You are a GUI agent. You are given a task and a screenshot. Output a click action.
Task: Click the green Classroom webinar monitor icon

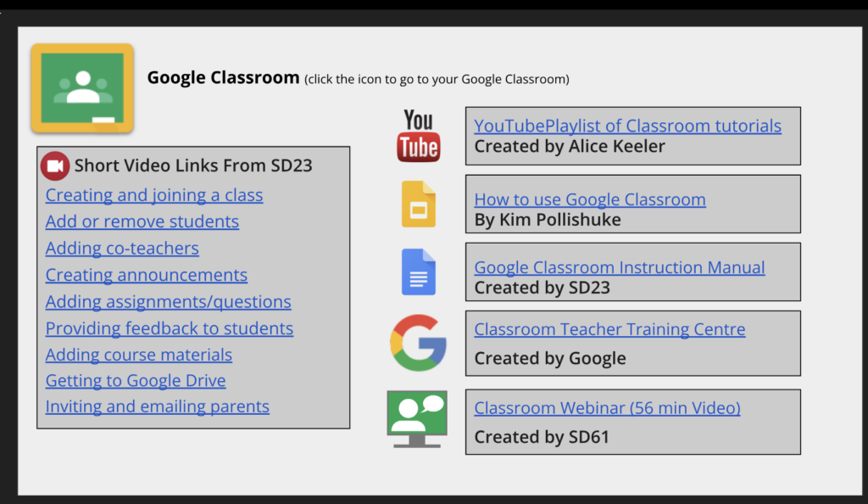coord(417,419)
